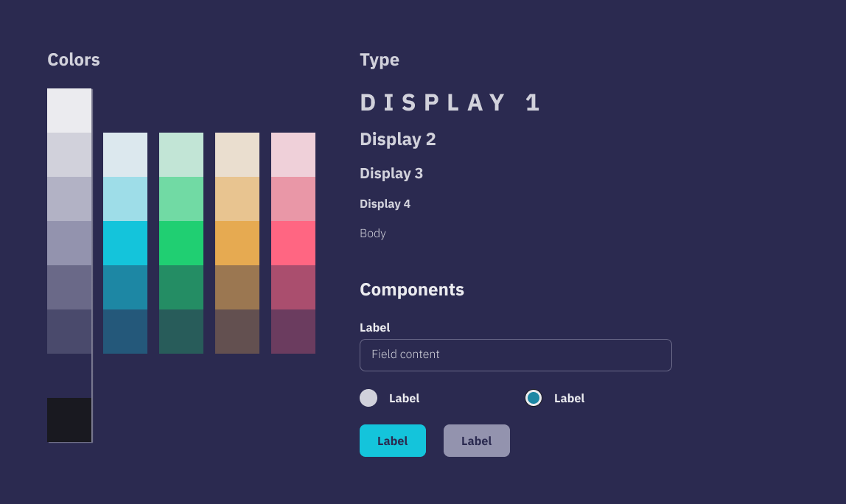Select the dark brown swatch
846x504 pixels.
pyautogui.click(x=237, y=332)
